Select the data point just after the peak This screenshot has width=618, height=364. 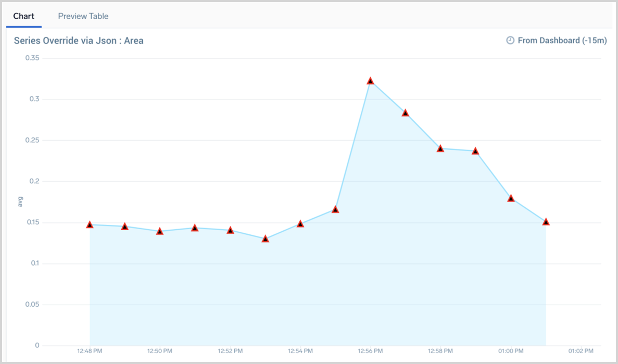pos(406,113)
